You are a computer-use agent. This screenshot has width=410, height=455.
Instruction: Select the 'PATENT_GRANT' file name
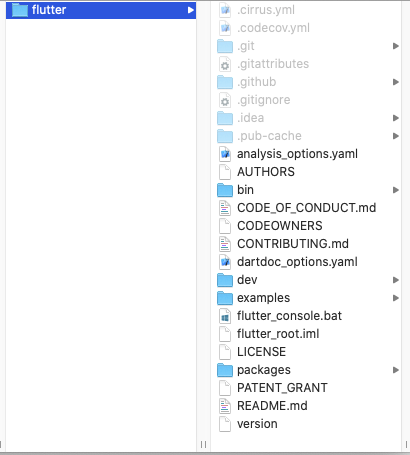coord(282,388)
